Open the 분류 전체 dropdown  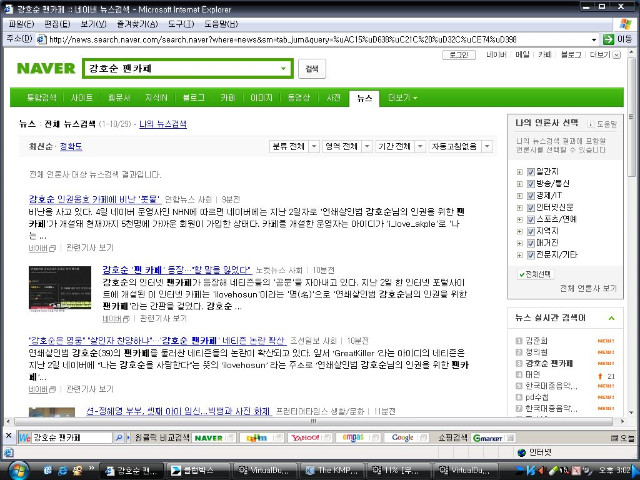[294, 146]
